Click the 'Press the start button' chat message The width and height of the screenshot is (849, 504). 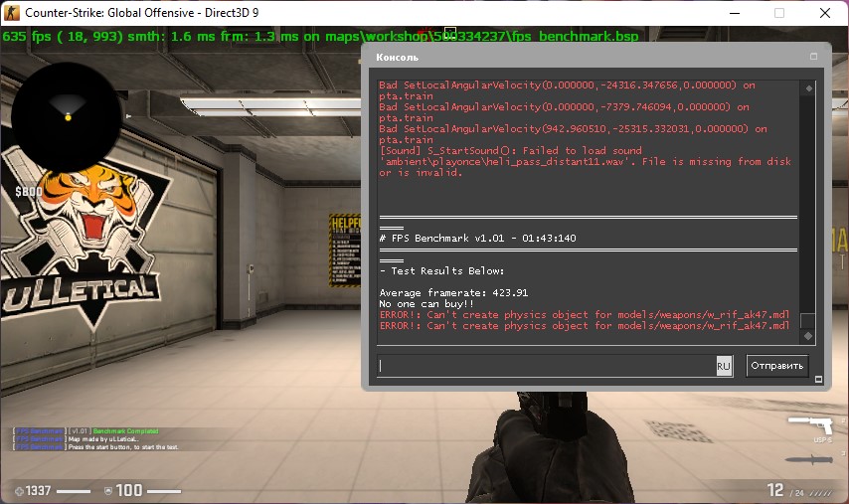point(123,447)
